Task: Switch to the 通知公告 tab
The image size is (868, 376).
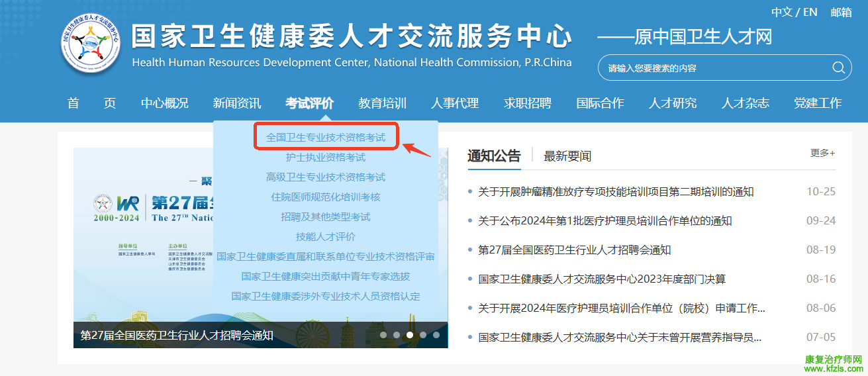Action: tap(494, 156)
